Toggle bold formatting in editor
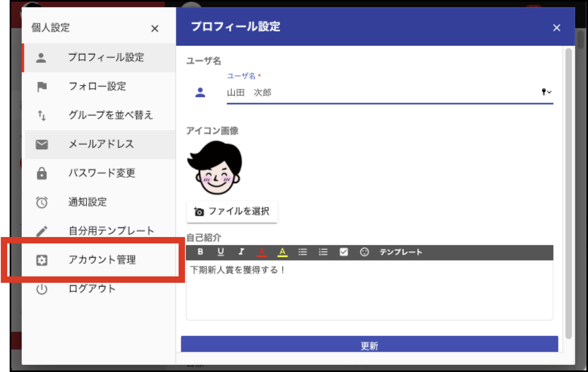This screenshot has width=588, height=372. click(x=200, y=252)
